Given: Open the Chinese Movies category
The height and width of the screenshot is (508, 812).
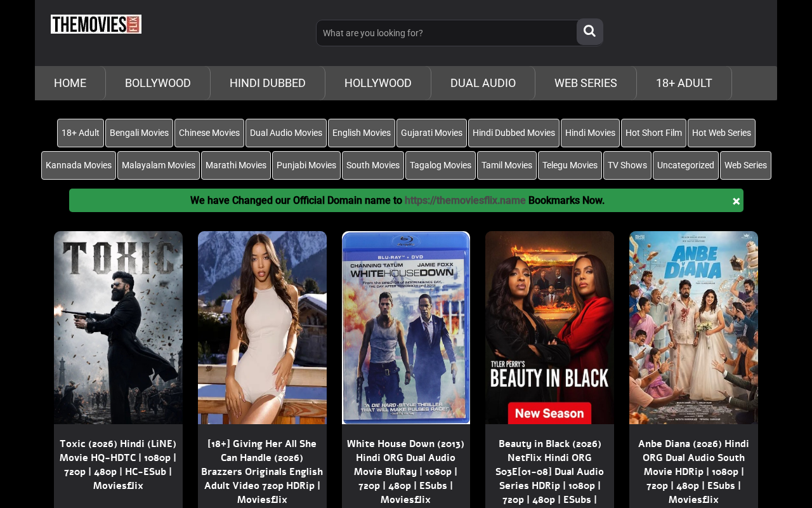Looking at the screenshot, I should click(209, 133).
